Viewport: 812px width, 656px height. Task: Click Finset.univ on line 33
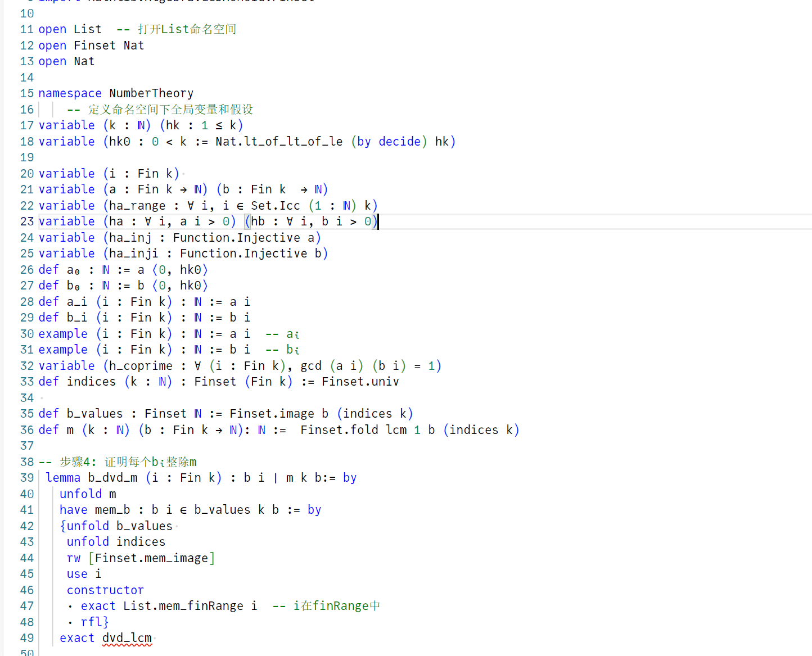[360, 382]
